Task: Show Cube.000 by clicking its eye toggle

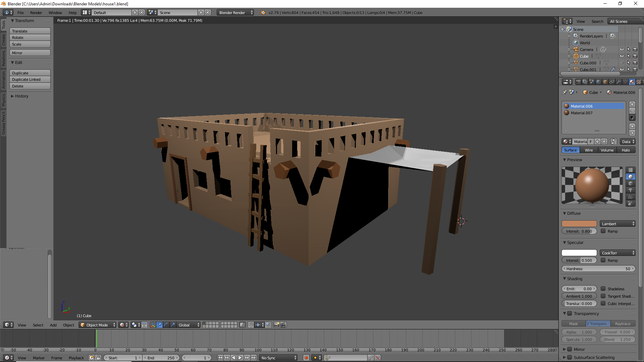Action: (622, 63)
